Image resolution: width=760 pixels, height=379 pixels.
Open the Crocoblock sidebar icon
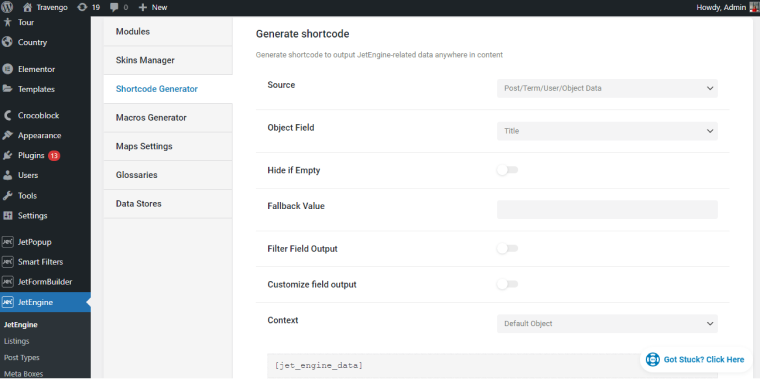pos(7,115)
